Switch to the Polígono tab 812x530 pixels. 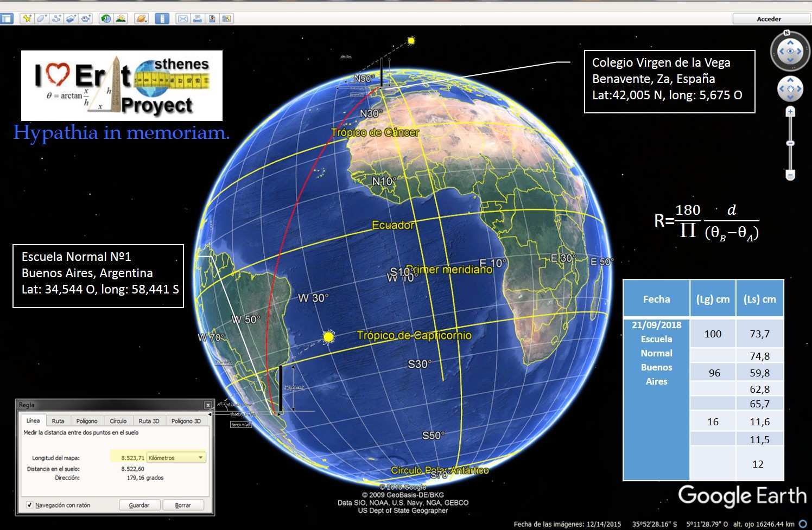pos(87,421)
